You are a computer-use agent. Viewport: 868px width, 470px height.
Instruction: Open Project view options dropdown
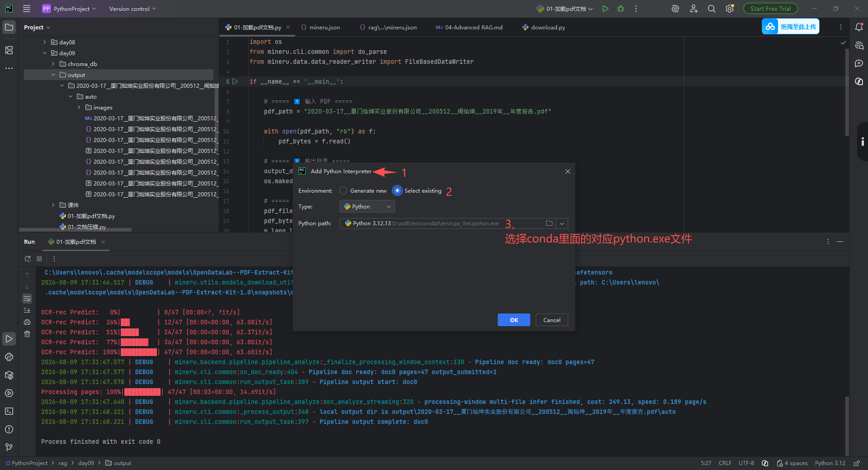coord(37,27)
